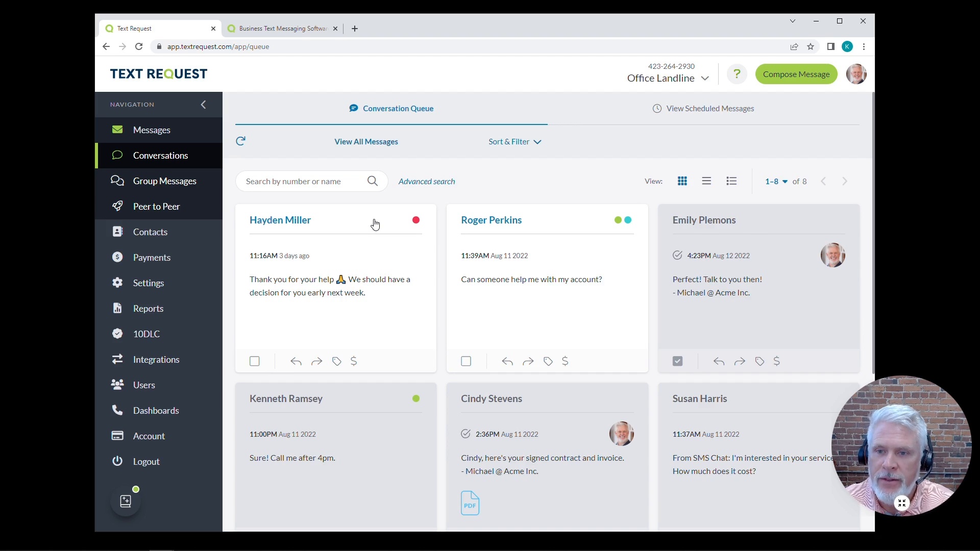Select the checkbox on Roger Perkins's card
Image resolution: width=980 pixels, height=551 pixels.
pyautogui.click(x=465, y=361)
